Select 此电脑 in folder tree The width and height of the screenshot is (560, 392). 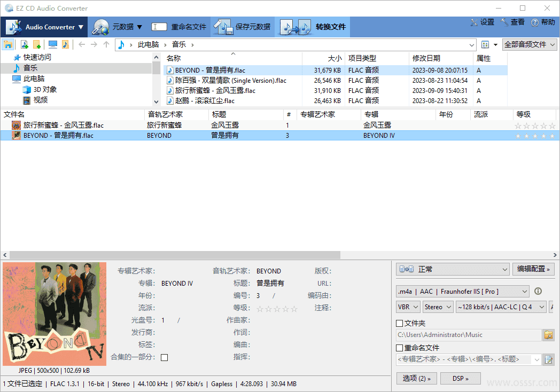28,79
